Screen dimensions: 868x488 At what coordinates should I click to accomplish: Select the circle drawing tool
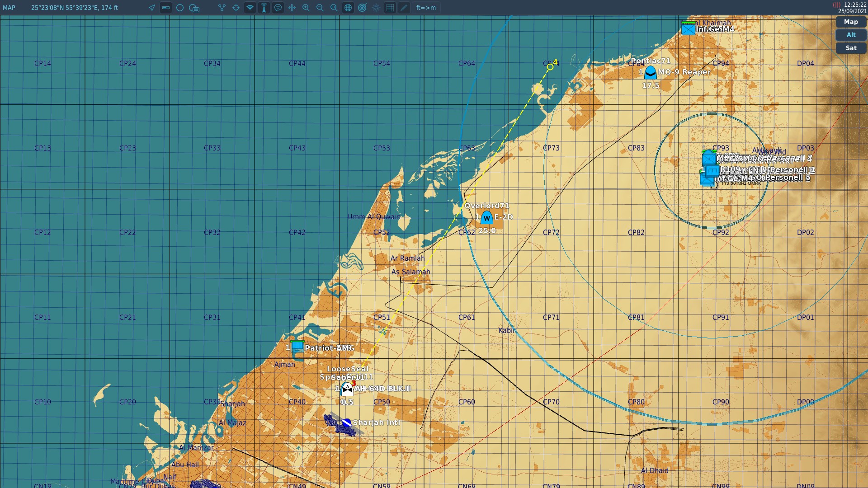click(180, 8)
